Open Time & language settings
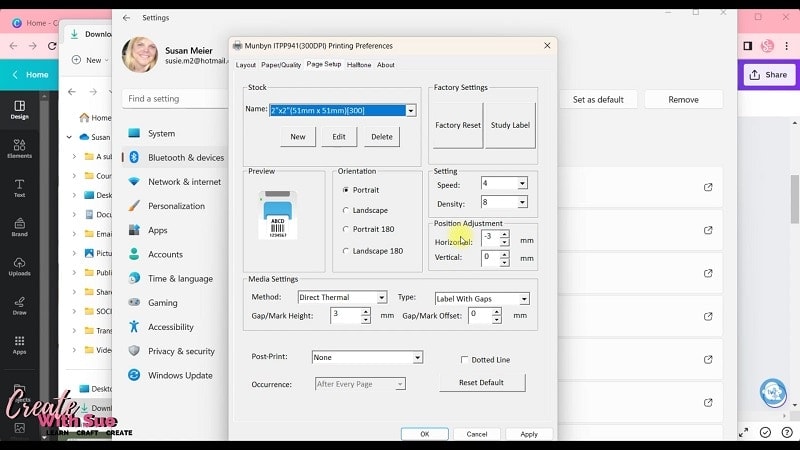This screenshot has width=800, height=450. pyautogui.click(x=176, y=279)
